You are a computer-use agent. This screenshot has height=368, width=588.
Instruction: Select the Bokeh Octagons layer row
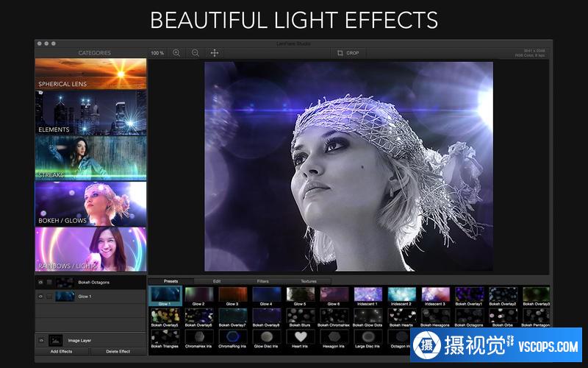pos(90,283)
